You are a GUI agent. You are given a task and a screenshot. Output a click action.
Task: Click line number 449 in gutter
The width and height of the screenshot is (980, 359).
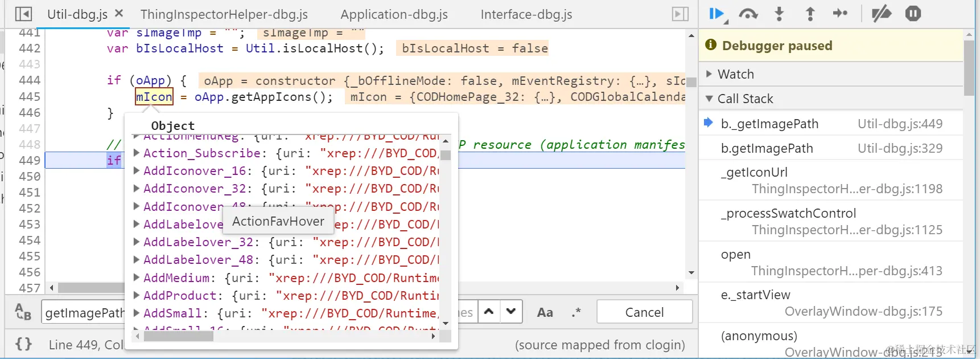click(x=30, y=161)
